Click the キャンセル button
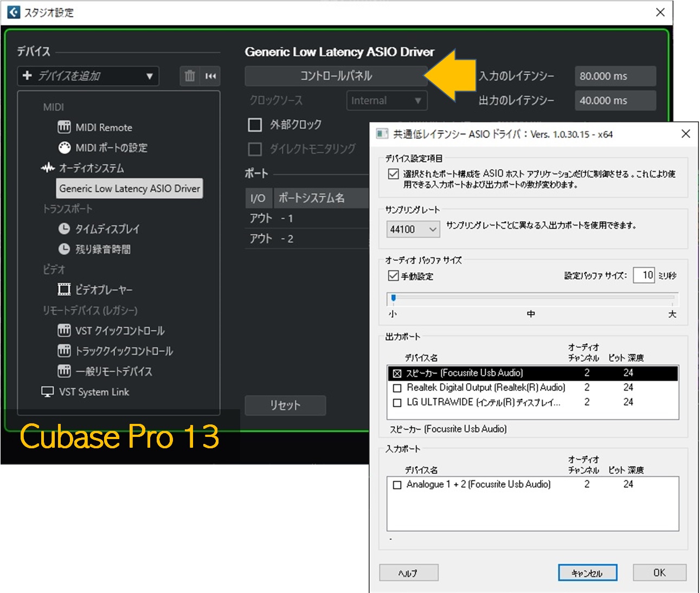 tap(587, 573)
